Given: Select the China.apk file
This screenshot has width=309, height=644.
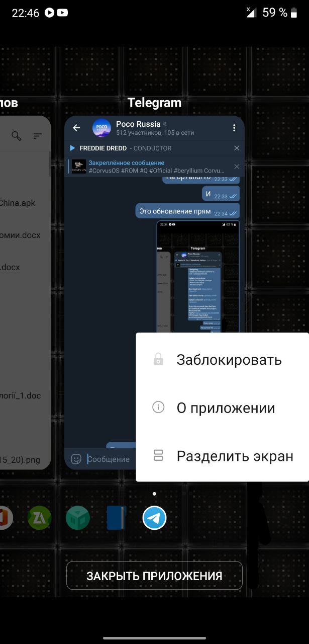Looking at the screenshot, I should [18, 203].
